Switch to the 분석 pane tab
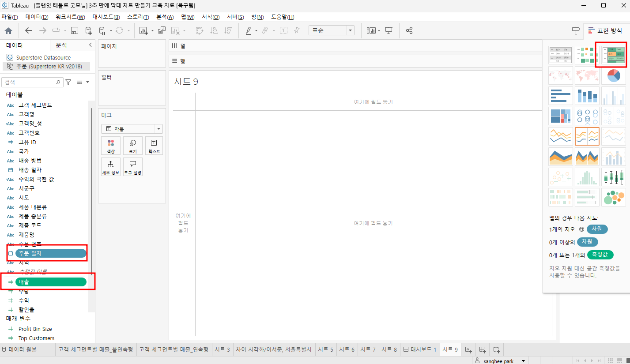Image resolution: width=630 pixels, height=364 pixels. pyautogui.click(x=61, y=45)
